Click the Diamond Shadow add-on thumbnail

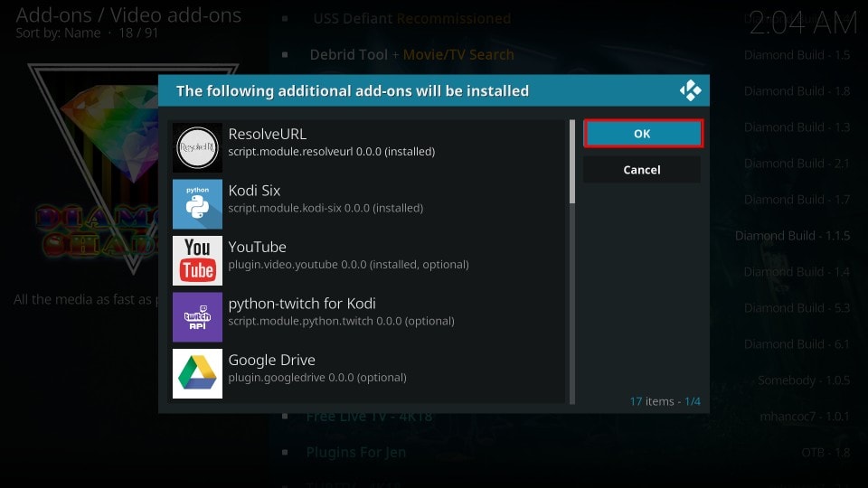[94, 169]
